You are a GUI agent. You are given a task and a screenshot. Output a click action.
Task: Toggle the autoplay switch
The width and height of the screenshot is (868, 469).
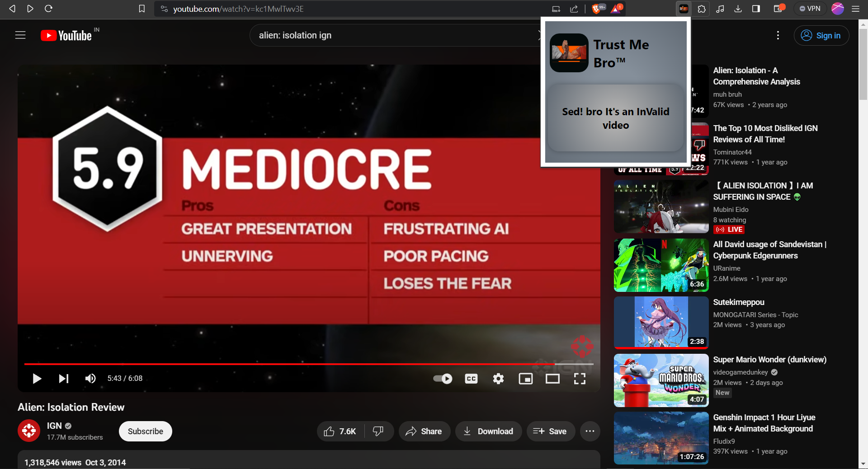[443, 379]
